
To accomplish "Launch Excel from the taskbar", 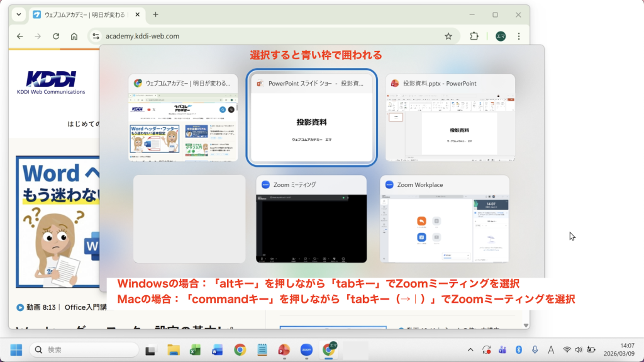I will coord(195,350).
